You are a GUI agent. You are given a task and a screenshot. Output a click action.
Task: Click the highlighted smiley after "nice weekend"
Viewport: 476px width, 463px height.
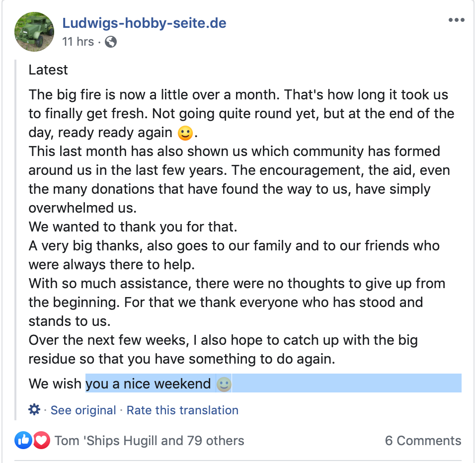click(224, 384)
